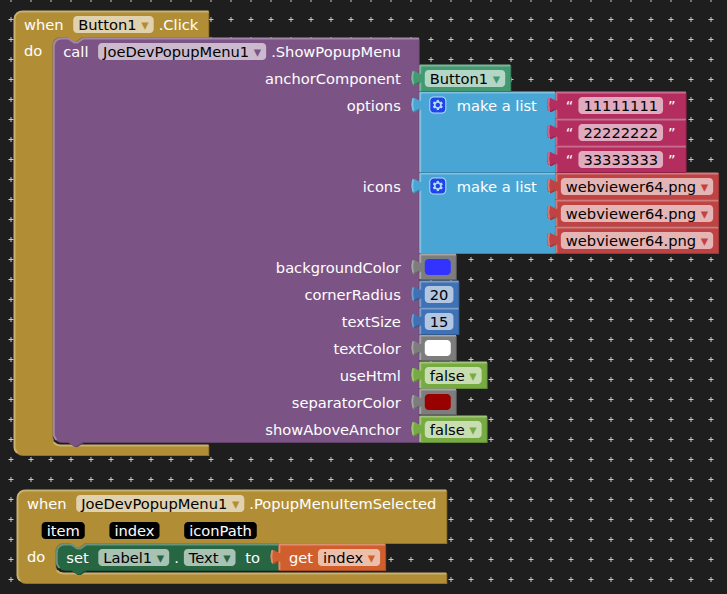Image resolution: width=727 pixels, height=594 pixels.
Task: Select the get block's get keyword
Action: [x=301, y=558]
